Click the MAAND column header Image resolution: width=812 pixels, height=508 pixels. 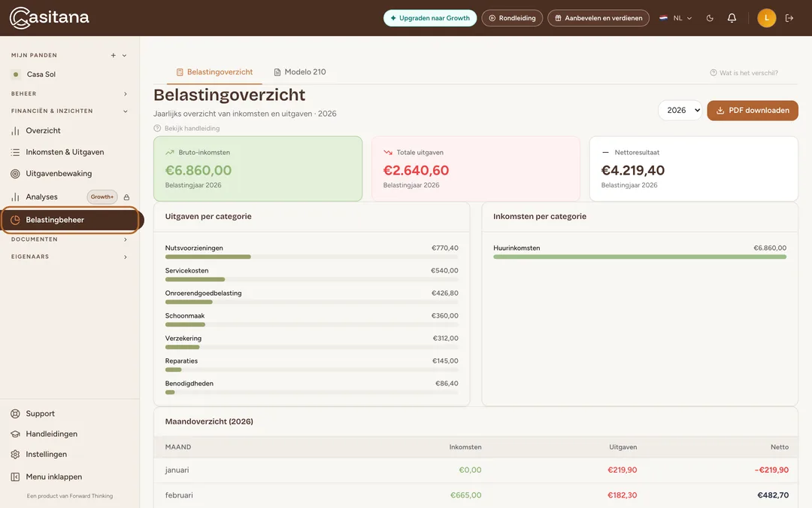(x=178, y=447)
